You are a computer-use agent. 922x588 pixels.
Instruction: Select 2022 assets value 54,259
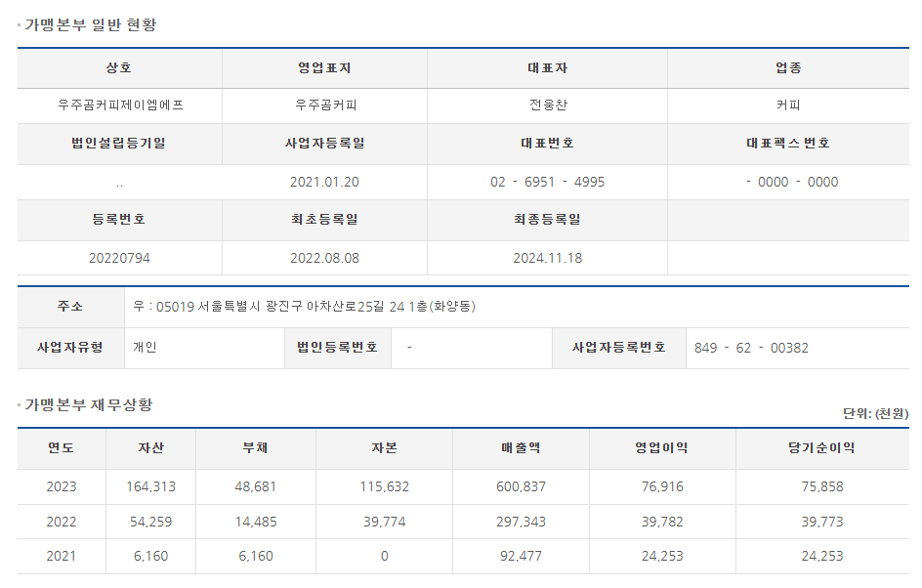pos(151,523)
